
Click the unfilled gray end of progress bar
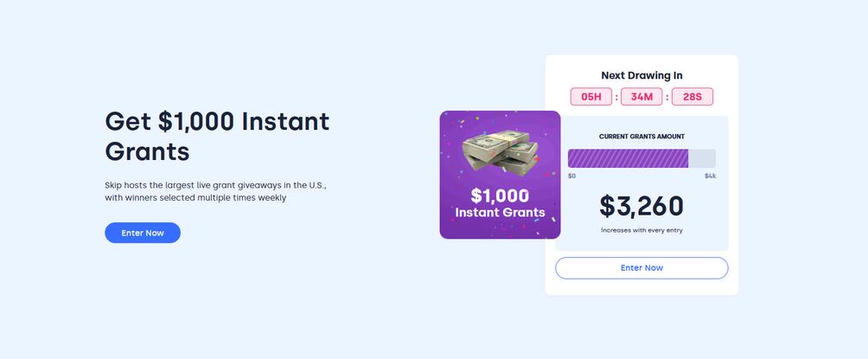click(702, 158)
